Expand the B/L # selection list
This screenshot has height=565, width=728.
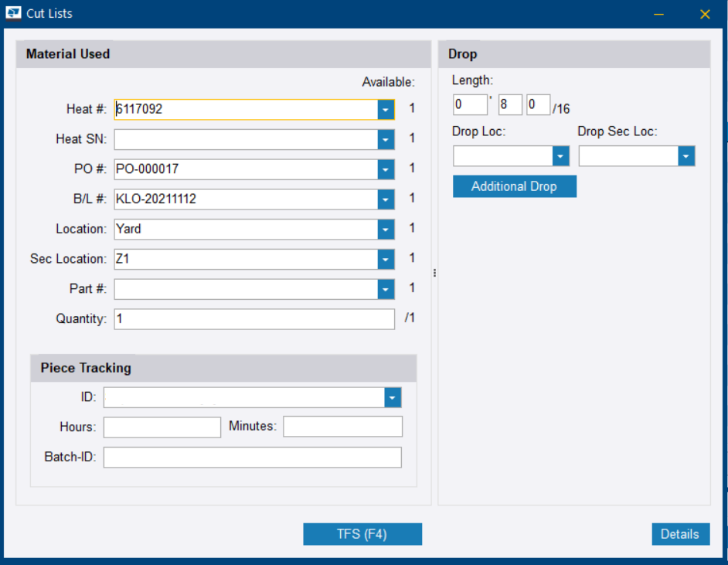[x=385, y=199]
